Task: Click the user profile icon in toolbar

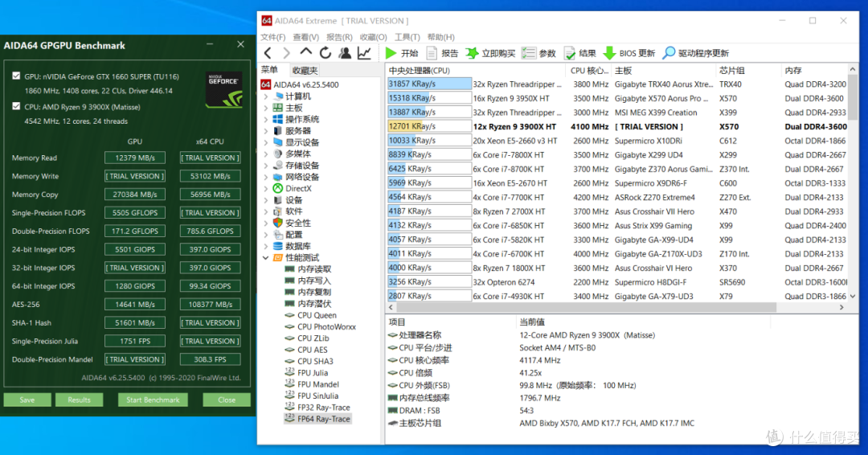Action: coord(345,53)
